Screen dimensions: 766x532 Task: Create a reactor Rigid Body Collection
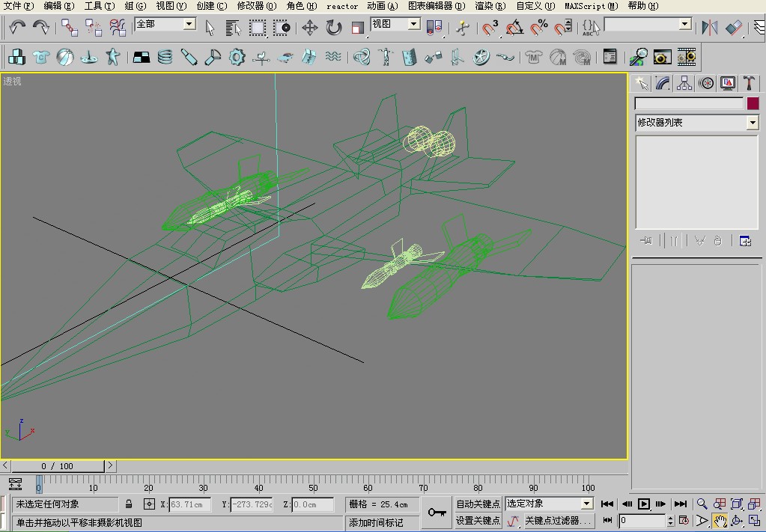17,57
